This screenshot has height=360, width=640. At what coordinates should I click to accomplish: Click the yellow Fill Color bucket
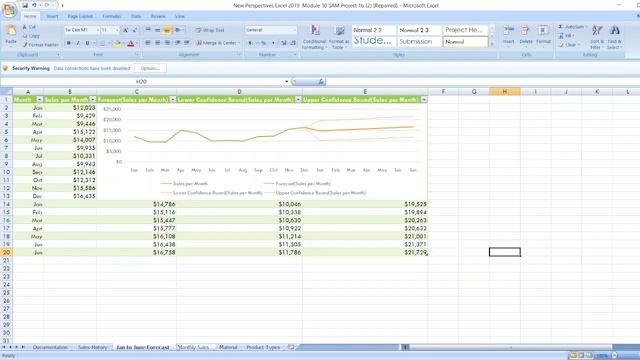tap(117, 43)
